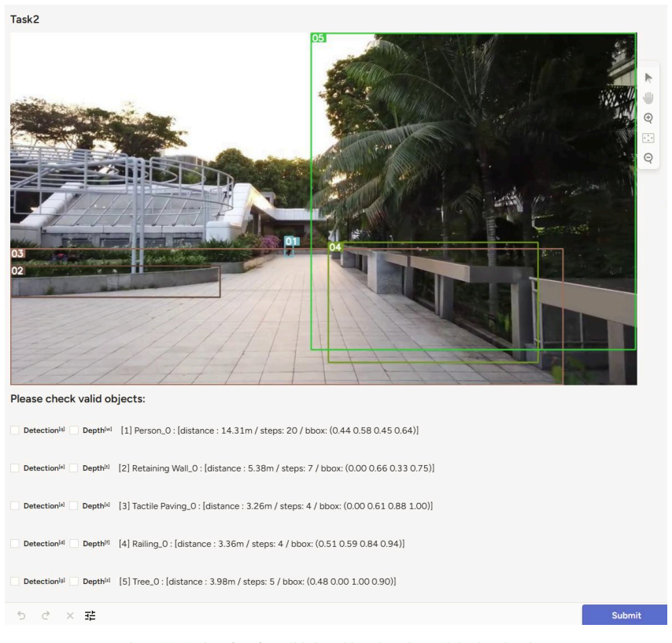
Task: Select bounding box label 03
Action: pos(17,253)
